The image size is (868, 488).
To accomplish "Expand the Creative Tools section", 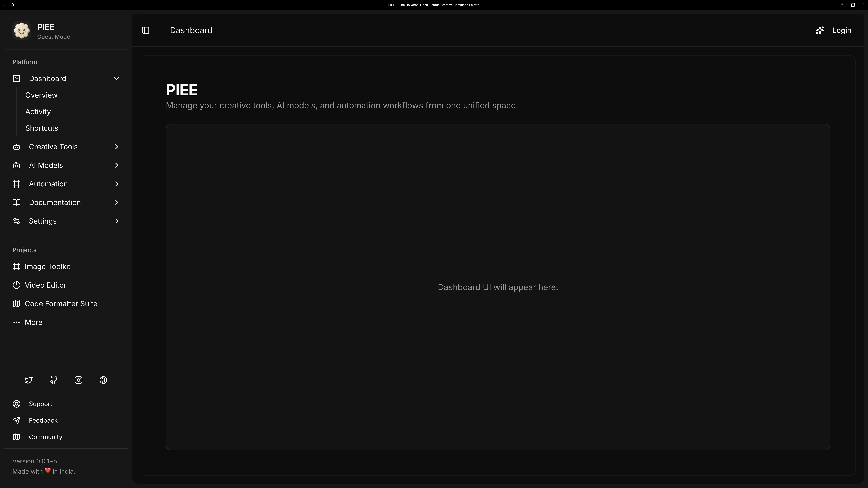I will (117, 147).
